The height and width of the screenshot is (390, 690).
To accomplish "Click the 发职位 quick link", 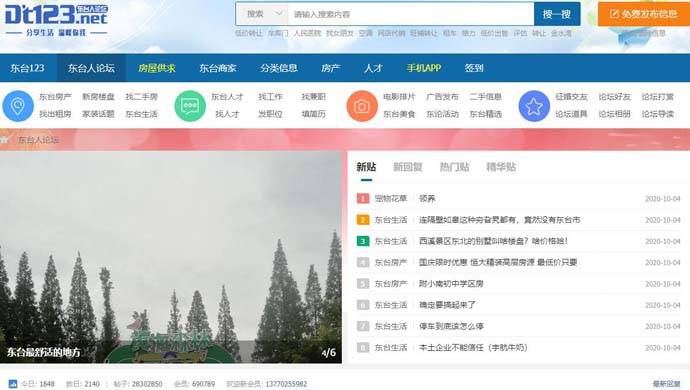I will (270, 114).
